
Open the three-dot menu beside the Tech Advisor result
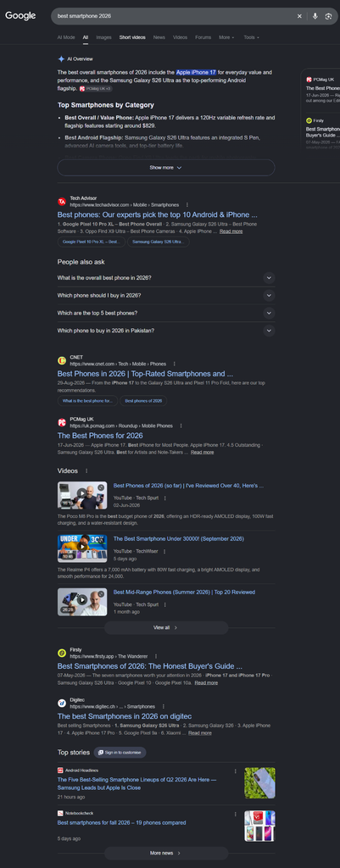click(187, 205)
